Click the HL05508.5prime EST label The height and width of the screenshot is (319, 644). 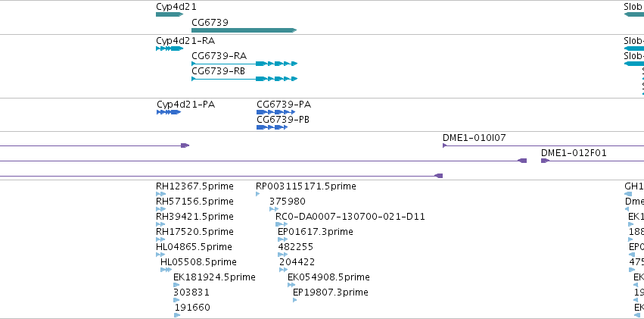[198, 262]
